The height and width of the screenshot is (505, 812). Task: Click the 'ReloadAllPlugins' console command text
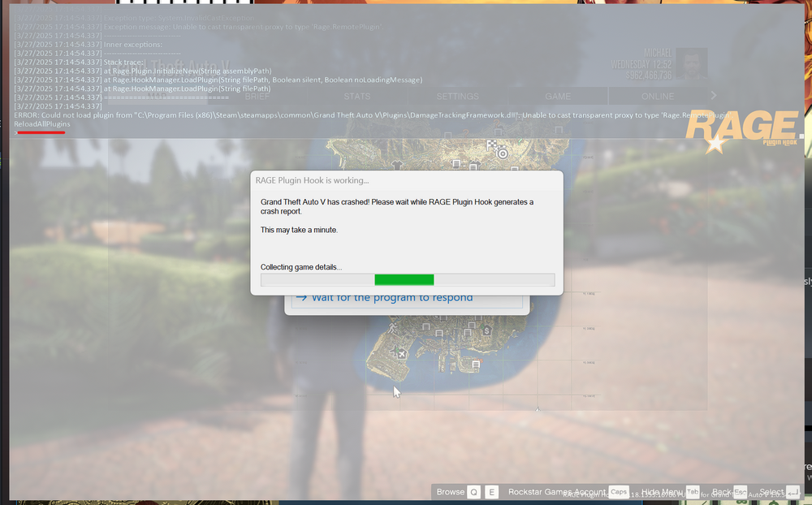pos(42,123)
